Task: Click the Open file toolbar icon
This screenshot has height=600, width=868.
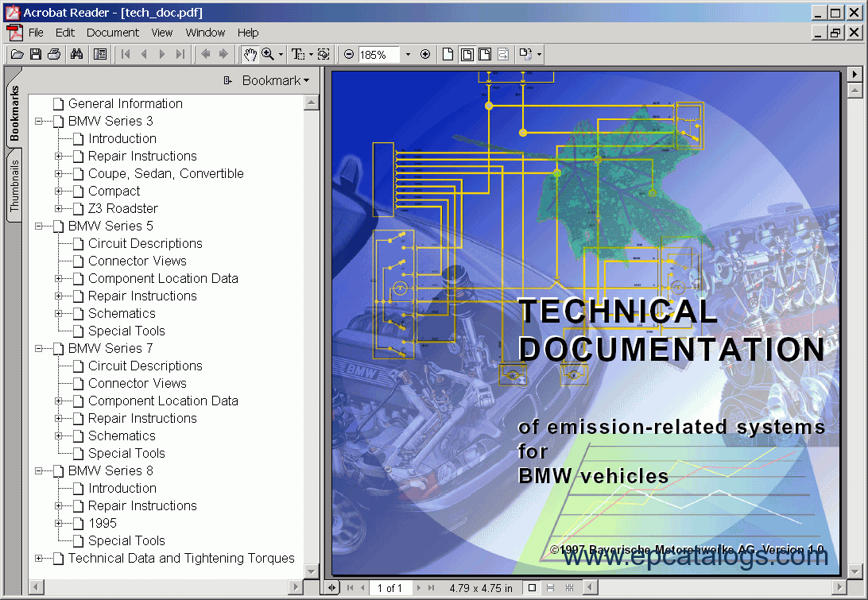Action: 17,54
